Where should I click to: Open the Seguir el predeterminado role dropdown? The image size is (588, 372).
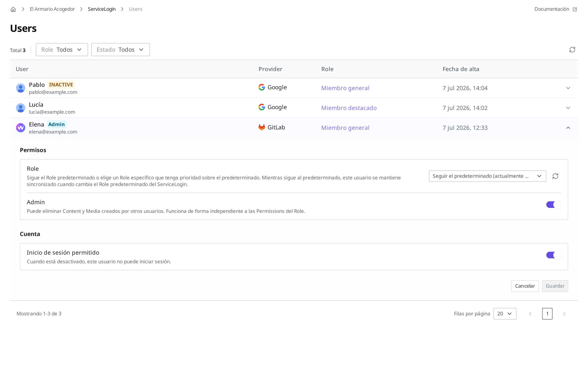coord(487,176)
